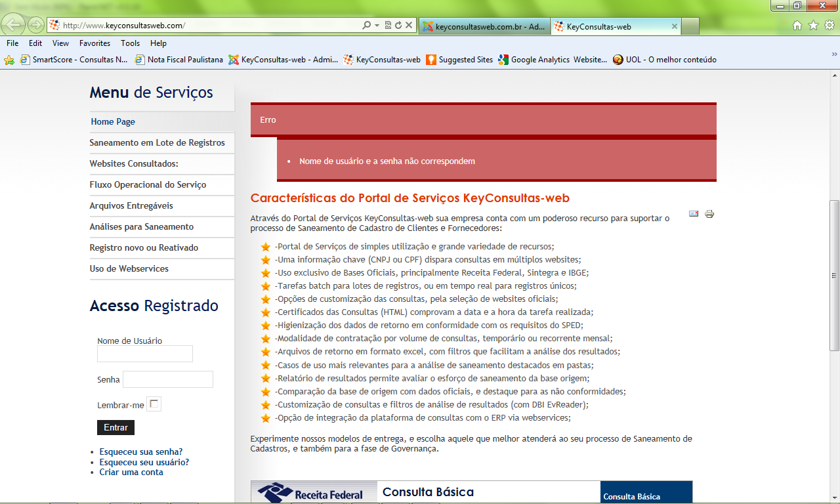The height and width of the screenshot is (504, 840).
Task: Open Nota Fiscal Paulistana bookmark
Action: [x=178, y=60]
